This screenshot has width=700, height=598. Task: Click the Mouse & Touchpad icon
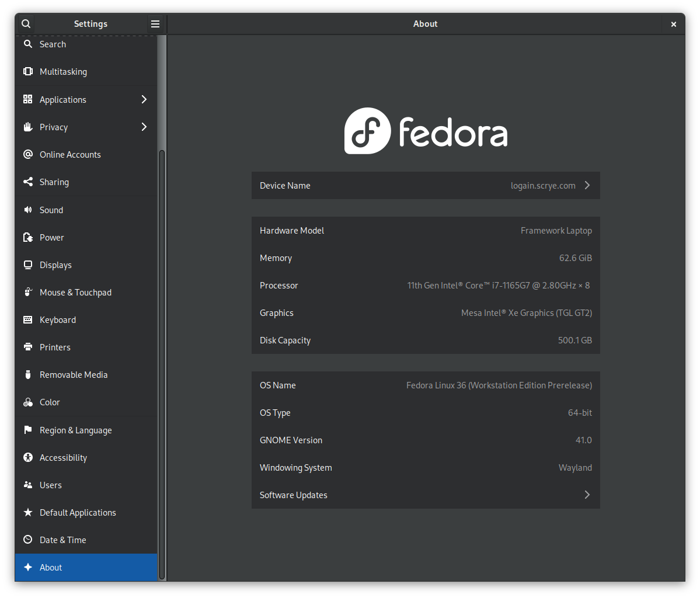click(27, 292)
